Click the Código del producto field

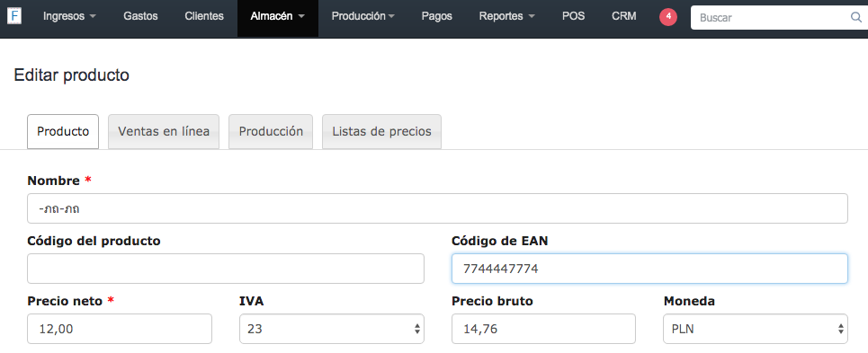click(226, 269)
